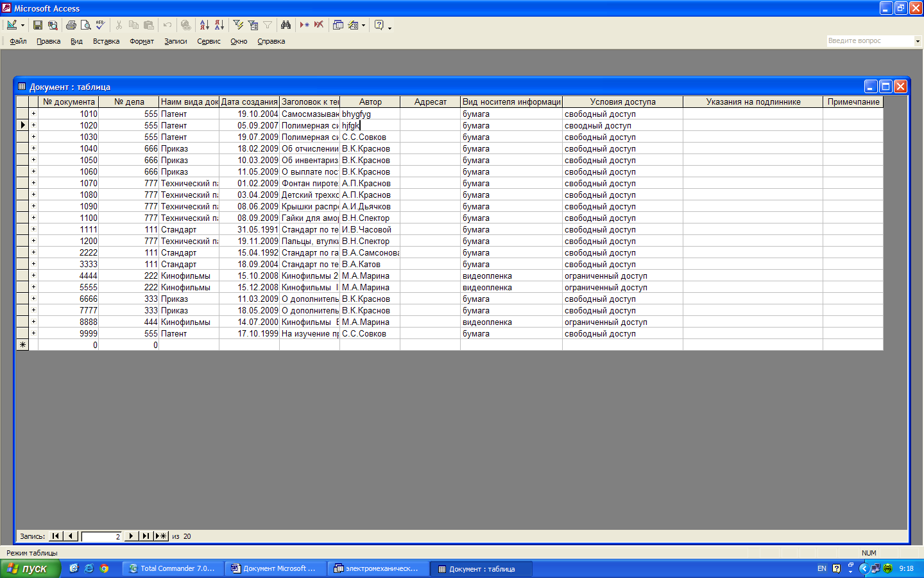Go to the next record
The width and height of the screenshot is (924, 578).
(x=131, y=536)
